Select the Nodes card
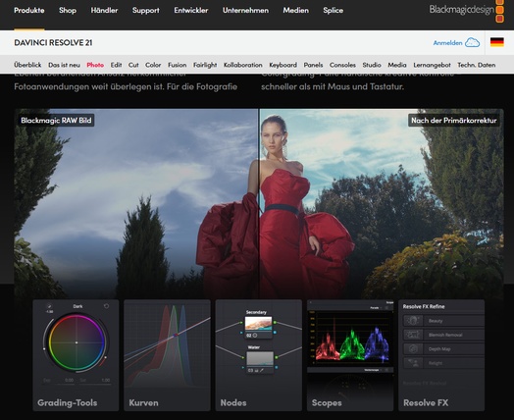 (259, 355)
